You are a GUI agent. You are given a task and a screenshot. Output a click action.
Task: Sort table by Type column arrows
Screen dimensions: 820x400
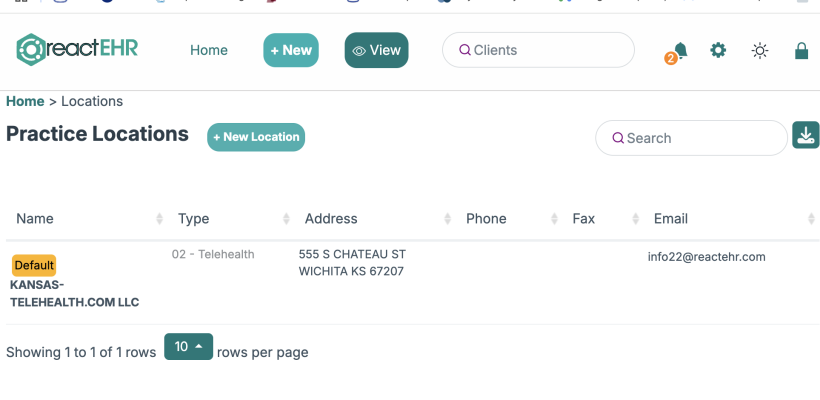click(286, 219)
